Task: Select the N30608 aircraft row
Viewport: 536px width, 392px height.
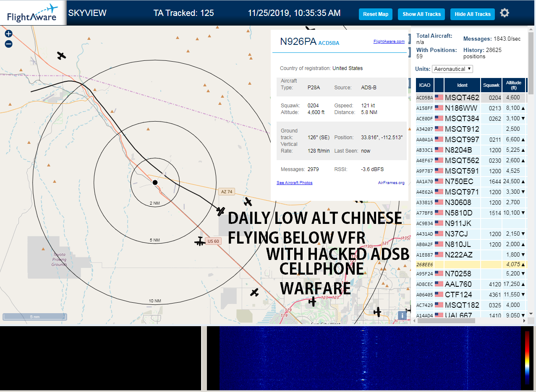Action: click(x=471, y=202)
